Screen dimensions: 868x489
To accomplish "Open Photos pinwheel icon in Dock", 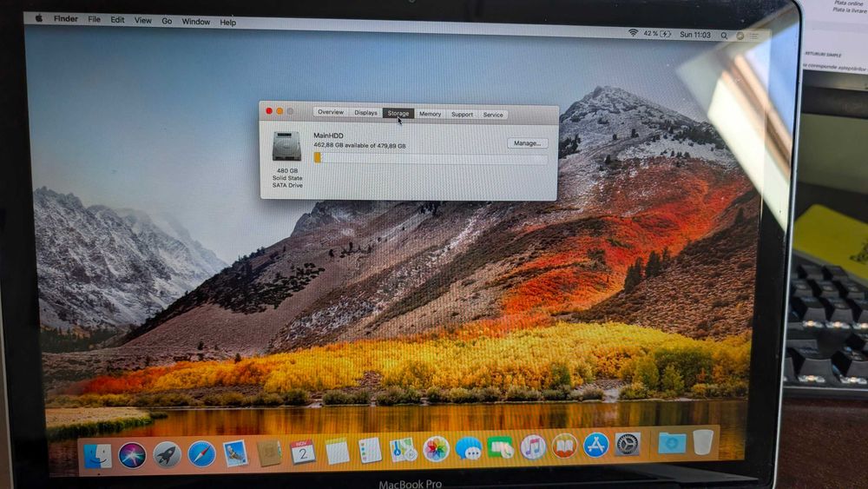I will pos(436,448).
